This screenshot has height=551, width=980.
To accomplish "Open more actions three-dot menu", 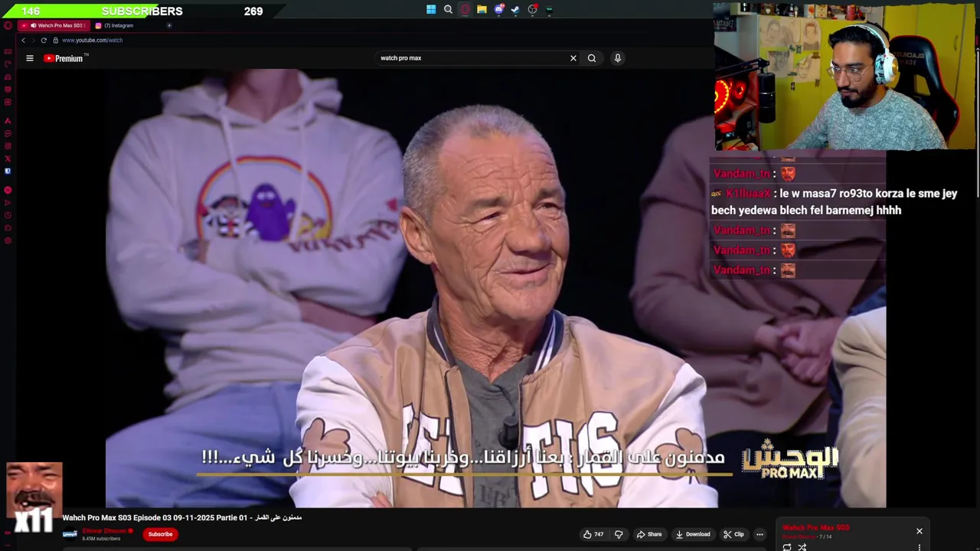I will click(x=759, y=534).
